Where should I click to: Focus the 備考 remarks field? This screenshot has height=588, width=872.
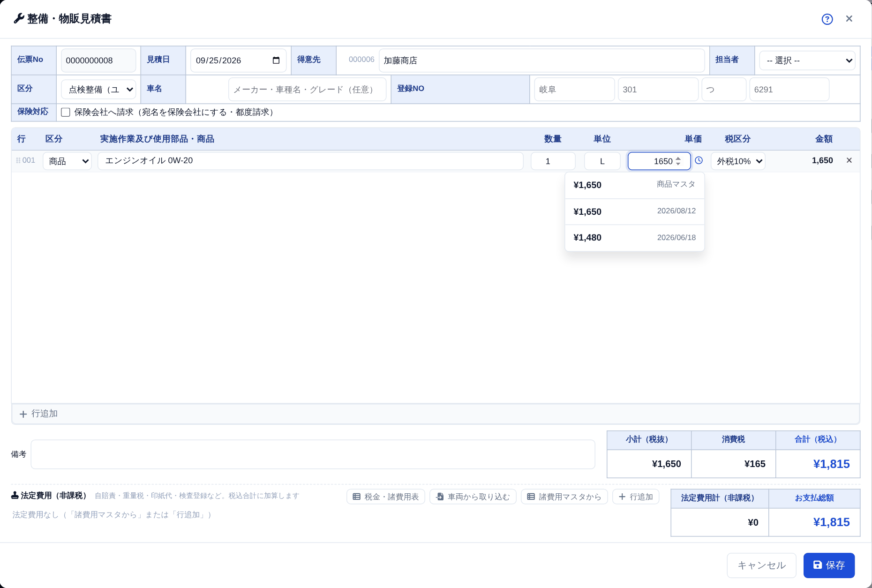click(313, 454)
